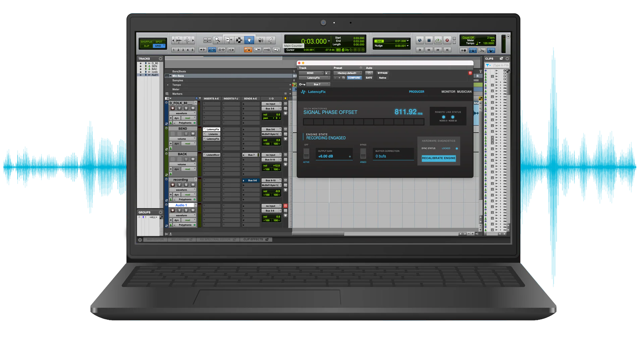Open recording track output Bus 9-10 dropdown
Screen dimensions: 644x337
(x=271, y=181)
